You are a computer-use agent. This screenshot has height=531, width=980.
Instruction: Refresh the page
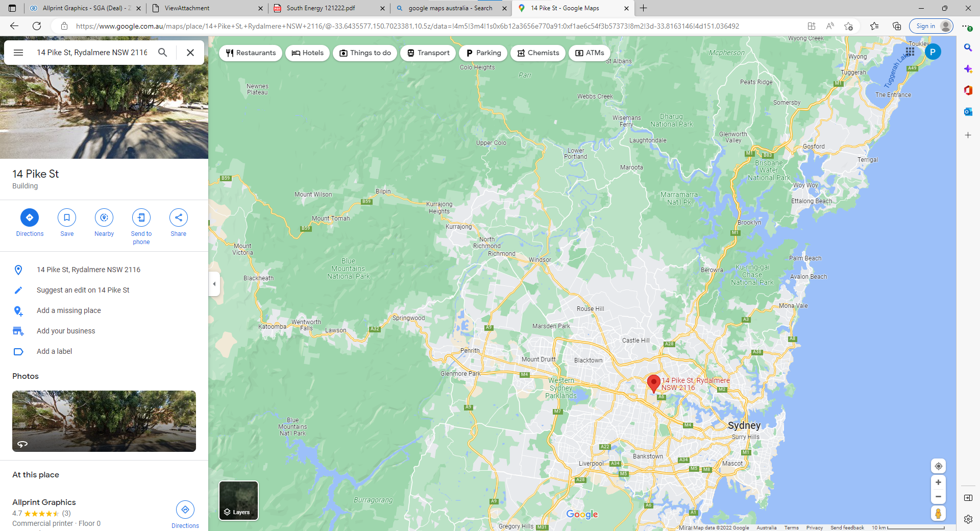(37, 26)
